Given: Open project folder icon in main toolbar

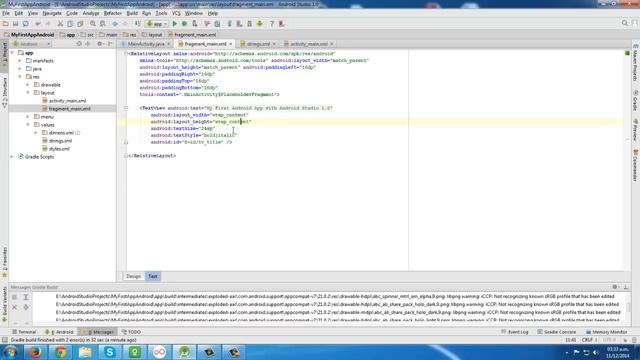Looking at the screenshot, I should (5, 24).
